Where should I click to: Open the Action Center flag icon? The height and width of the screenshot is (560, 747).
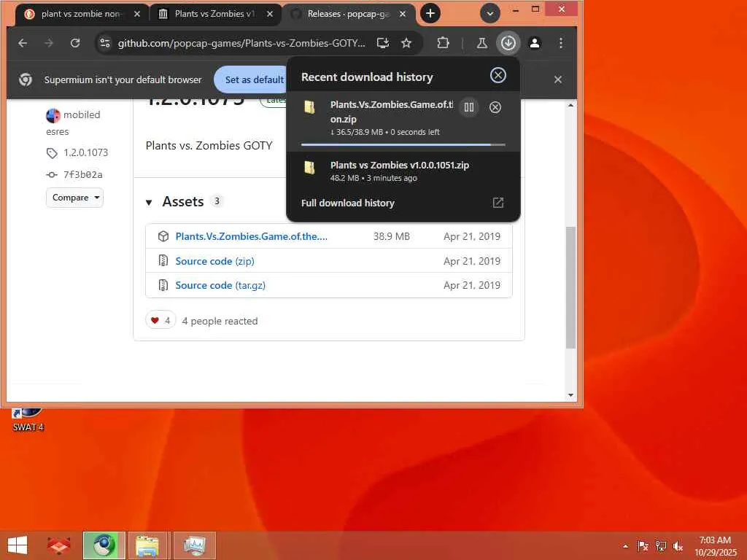tap(642, 545)
